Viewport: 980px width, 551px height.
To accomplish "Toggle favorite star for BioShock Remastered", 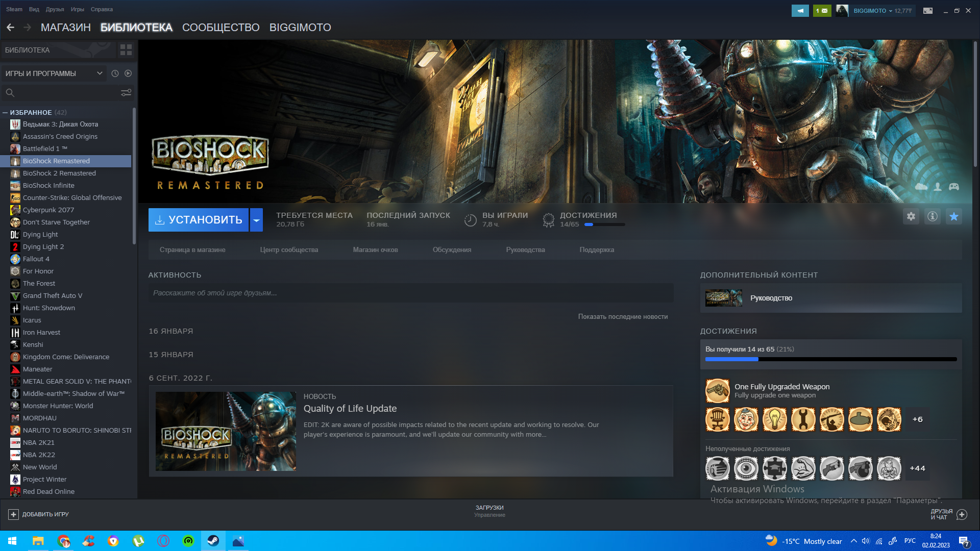I will tap(954, 217).
